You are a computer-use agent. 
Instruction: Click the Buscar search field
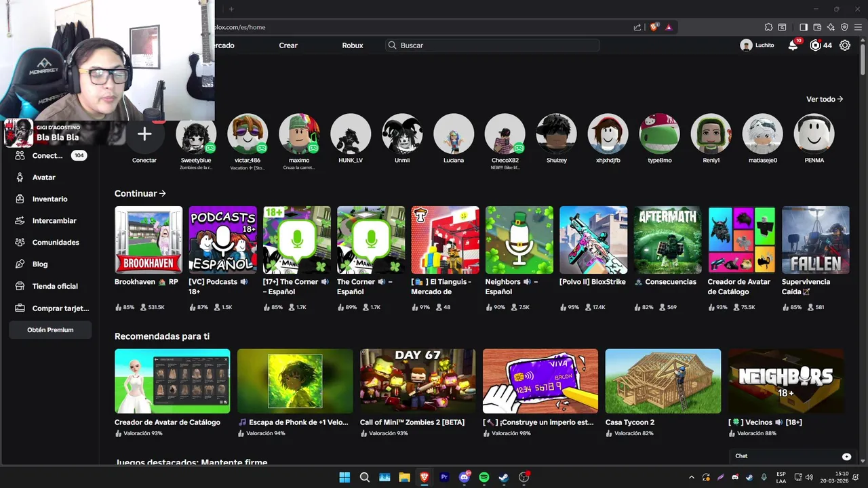[x=492, y=45]
